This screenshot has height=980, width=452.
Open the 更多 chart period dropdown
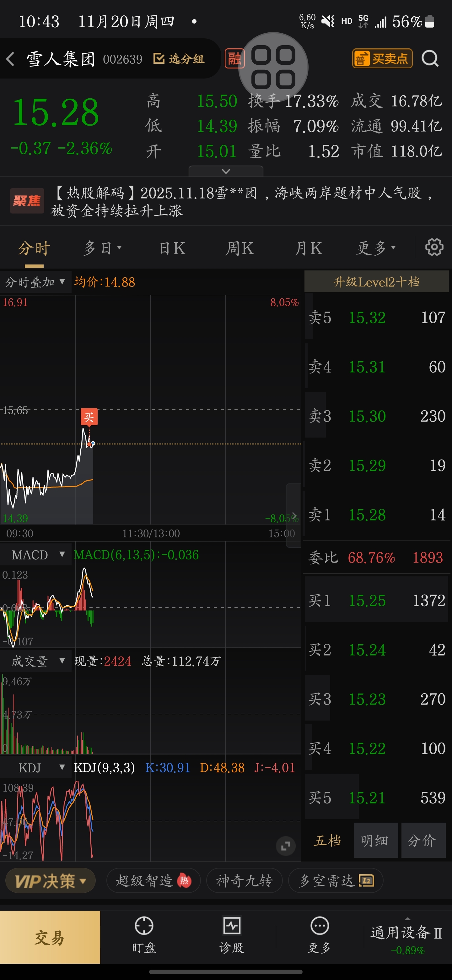tap(376, 248)
